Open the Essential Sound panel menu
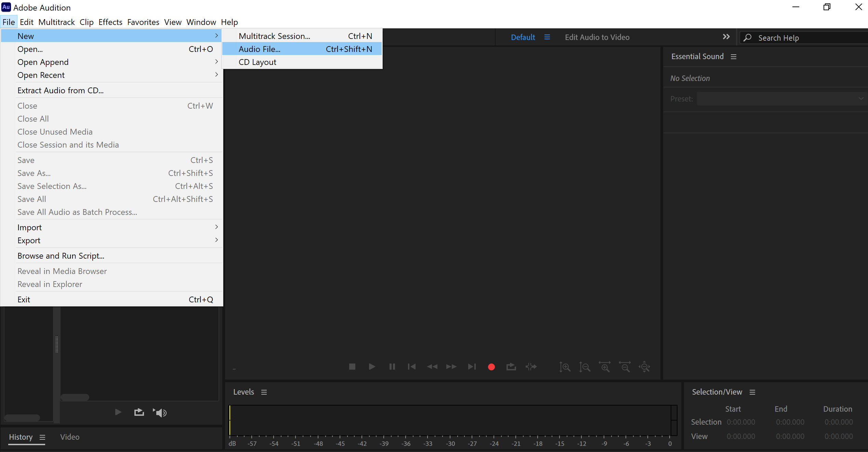This screenshot has width=868, height=452. (734, 57)
